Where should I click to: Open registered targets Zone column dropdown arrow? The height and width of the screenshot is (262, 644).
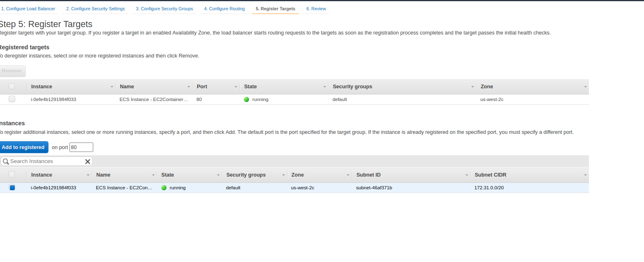(585, 87)
